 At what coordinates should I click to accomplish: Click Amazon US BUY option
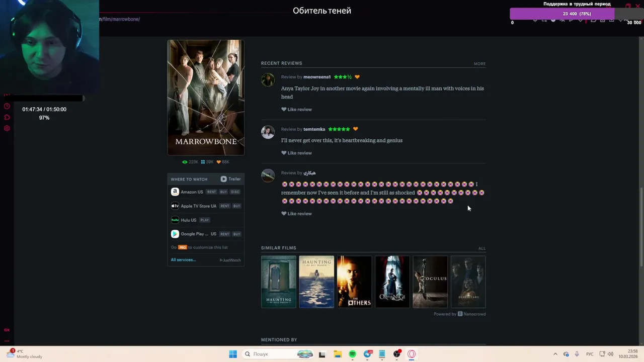click(x=223, y=192)
